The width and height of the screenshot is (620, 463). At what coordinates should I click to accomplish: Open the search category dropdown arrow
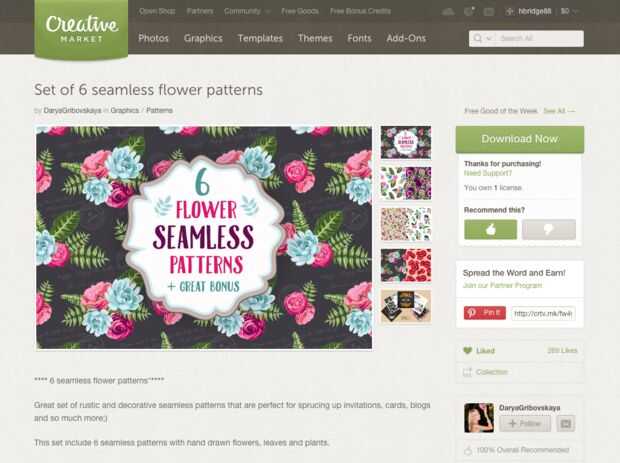tap(489, 39)
